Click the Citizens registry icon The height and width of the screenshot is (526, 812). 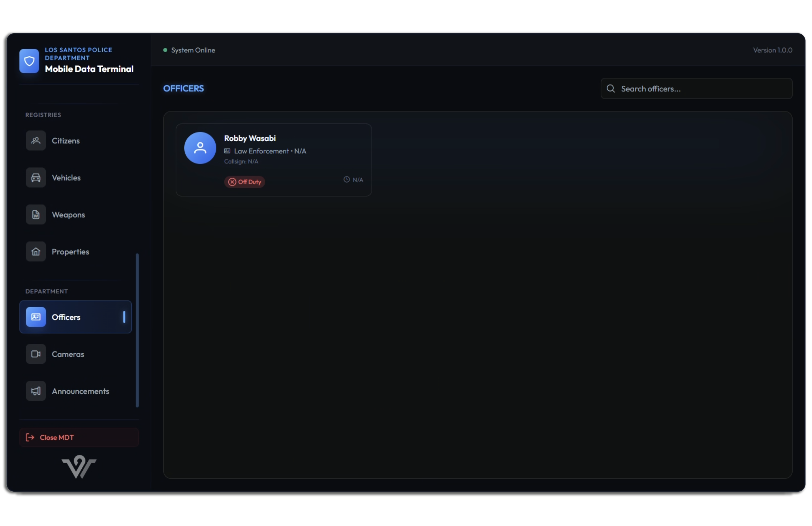[36, 141]
